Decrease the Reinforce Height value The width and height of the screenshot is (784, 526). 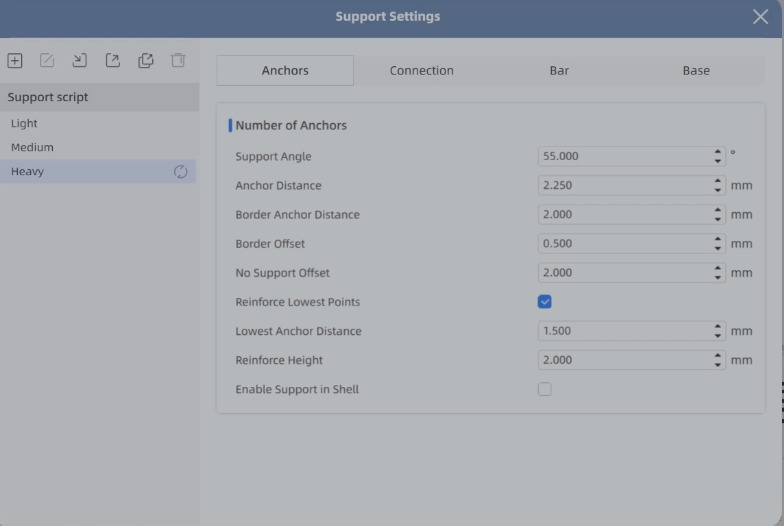pyautogui.click(x=718, y=365)
